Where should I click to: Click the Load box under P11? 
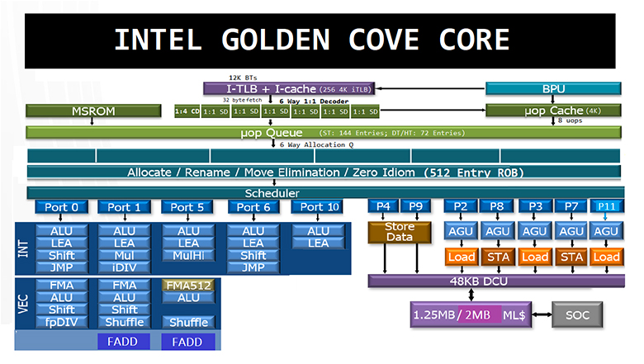[x=607, y=257]
